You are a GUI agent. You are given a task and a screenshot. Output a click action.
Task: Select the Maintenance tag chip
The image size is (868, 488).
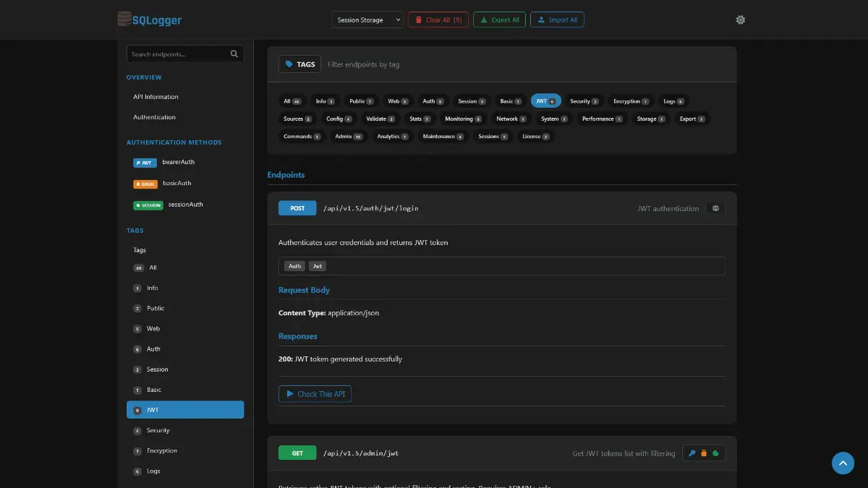coord(443,136)
